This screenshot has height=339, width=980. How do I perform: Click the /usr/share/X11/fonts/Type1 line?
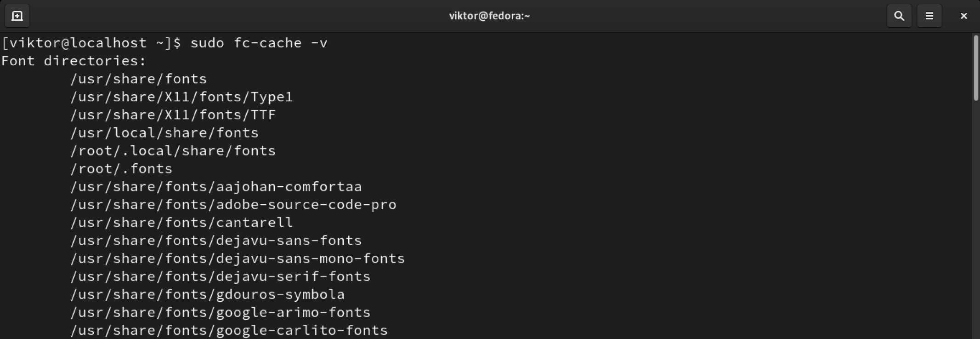181,97
